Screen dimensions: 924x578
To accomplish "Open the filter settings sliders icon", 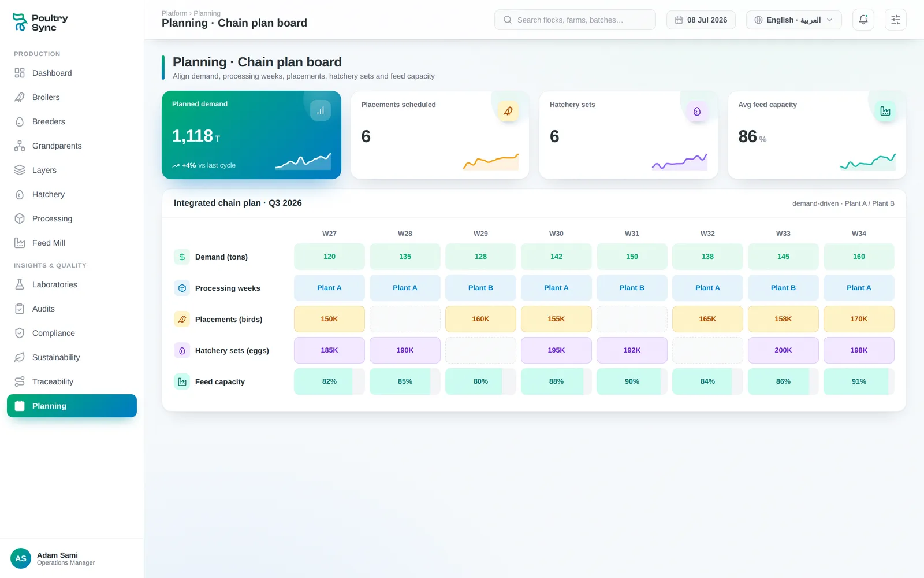I will pyautogui.click(x=896, y=20).
